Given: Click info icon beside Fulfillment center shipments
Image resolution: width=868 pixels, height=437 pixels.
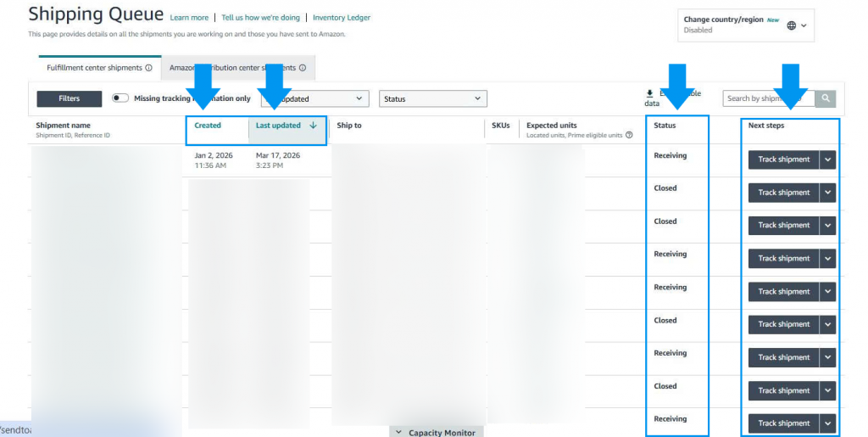Looking at the screenshot, I should tap(149, 68).
